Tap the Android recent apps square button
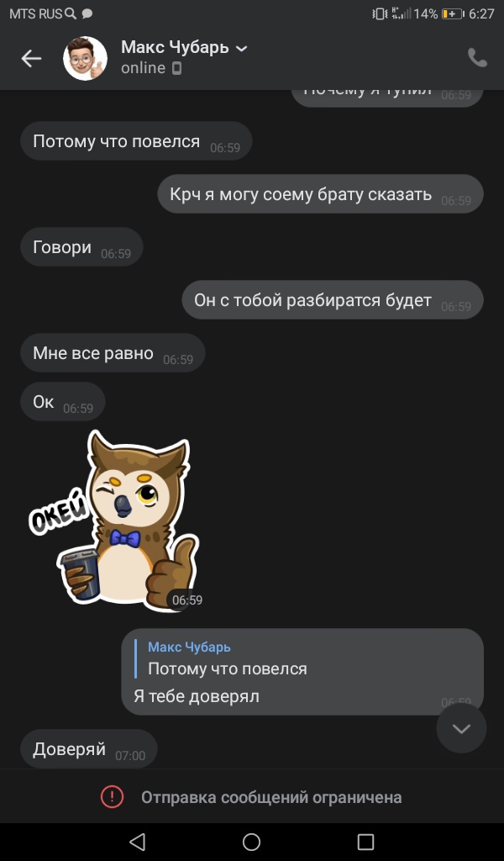This screenshot has height=861, width=504. click(365, 842)
